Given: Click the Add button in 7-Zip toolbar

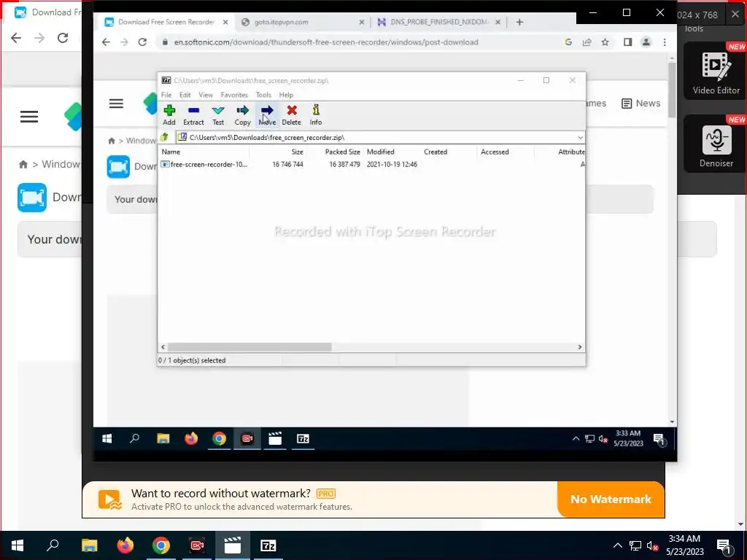Looking at the screenshot, I should (169, 115).
